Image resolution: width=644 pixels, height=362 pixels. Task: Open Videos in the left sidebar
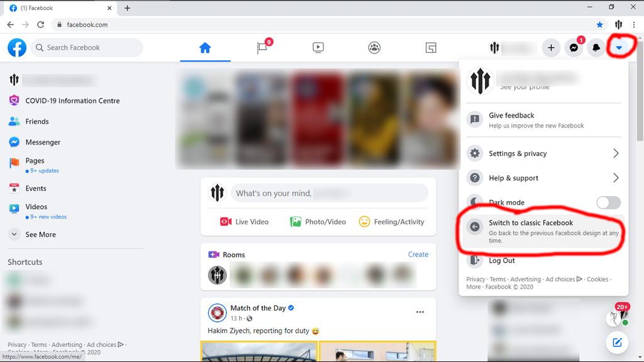coord(36,207)
